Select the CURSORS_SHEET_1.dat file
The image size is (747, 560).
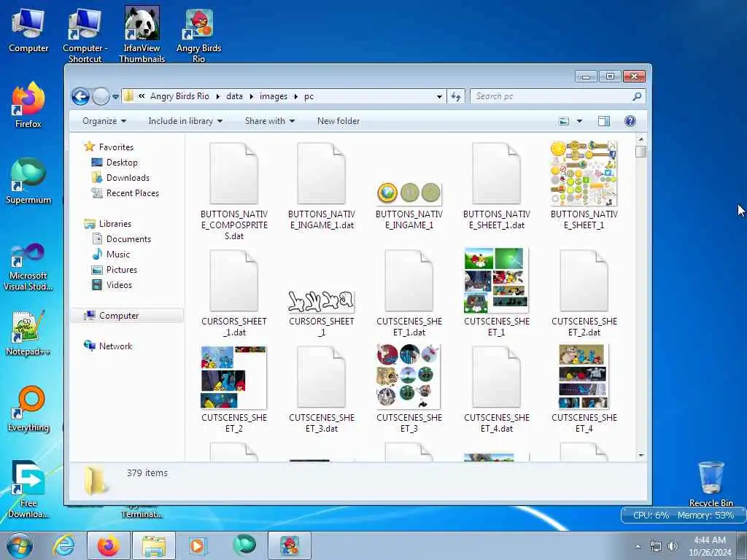click(234, 293)
